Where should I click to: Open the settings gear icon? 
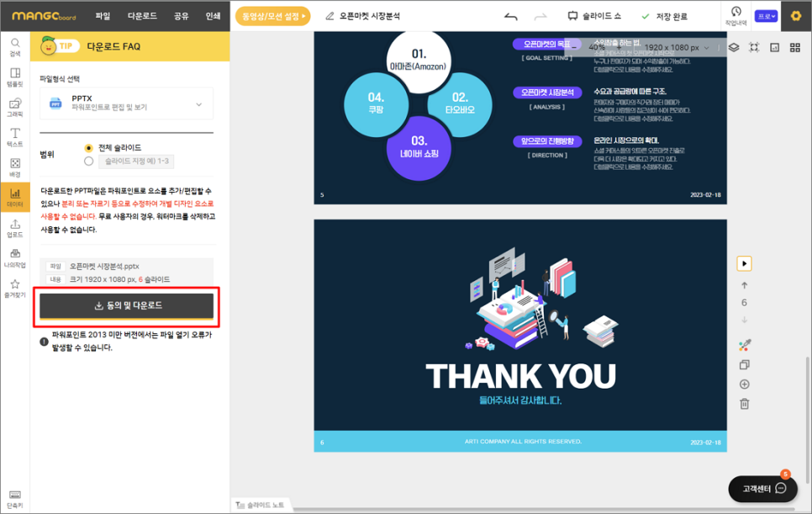coord(796,16)
